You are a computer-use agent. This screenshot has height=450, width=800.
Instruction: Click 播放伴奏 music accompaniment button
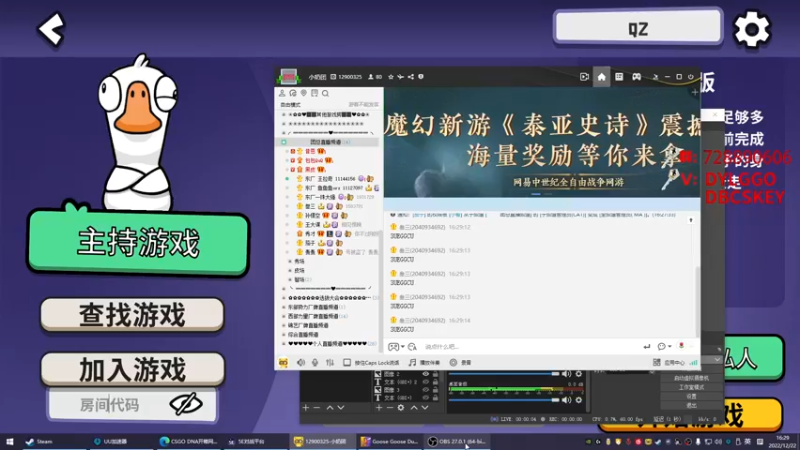[x=424, y=362]
